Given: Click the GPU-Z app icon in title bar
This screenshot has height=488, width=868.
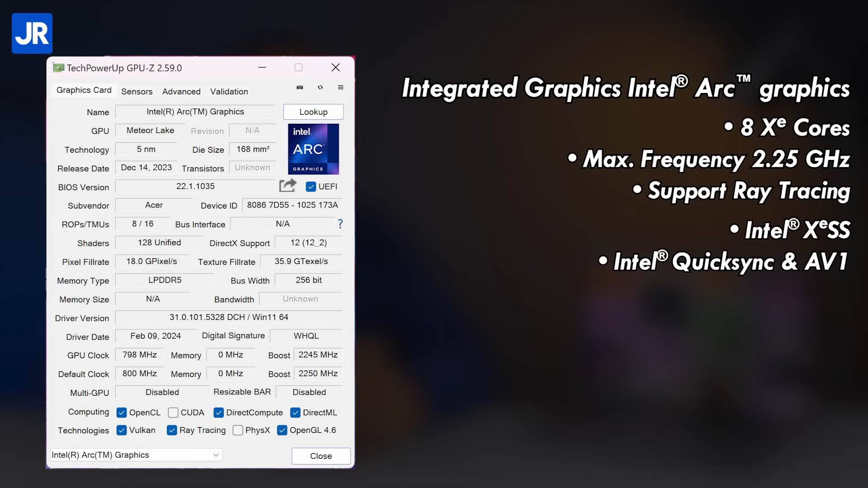Looking at the screenshot, I should [58, 68].
